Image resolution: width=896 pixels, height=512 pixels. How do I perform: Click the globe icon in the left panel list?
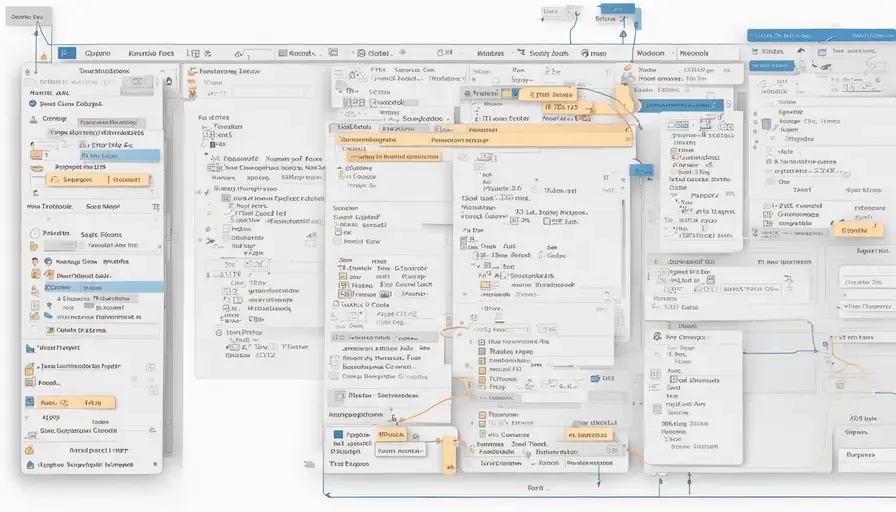pyautogui.click(x=48, y=261)
